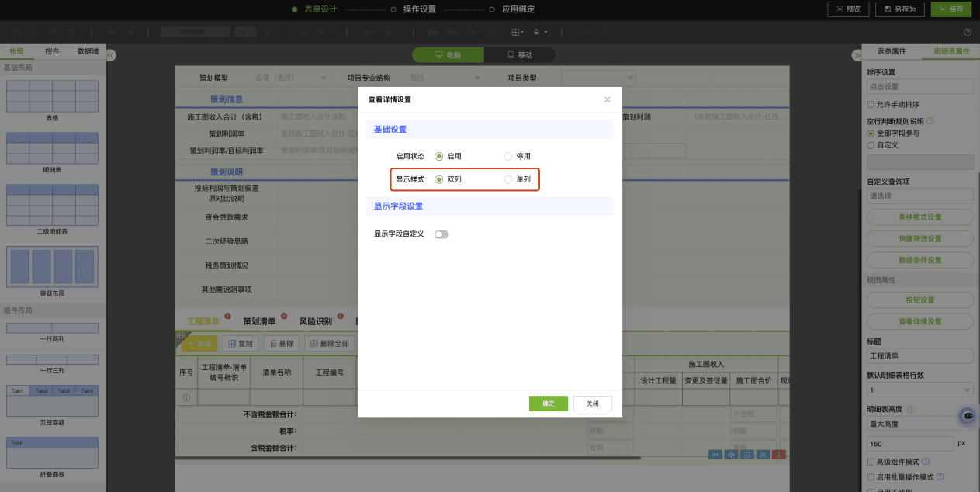Click the 150 height px input field
Screen dimensions: 980x492
[x=909, y=443]
